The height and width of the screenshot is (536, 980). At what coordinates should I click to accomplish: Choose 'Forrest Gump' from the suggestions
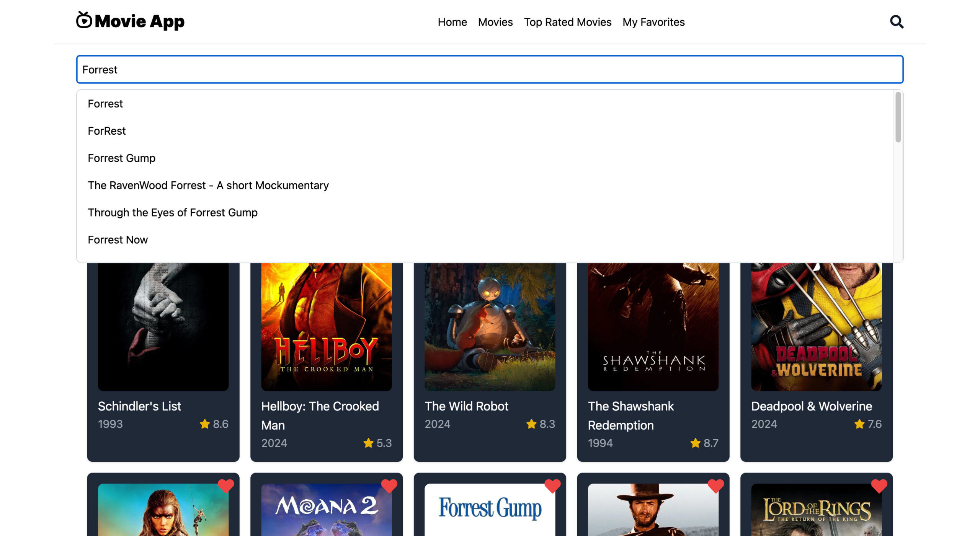[x=485, y=158]
